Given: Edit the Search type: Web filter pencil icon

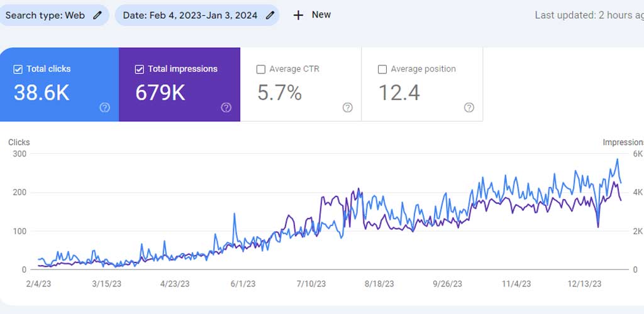Looking at the screenshot, I should (x=97, y=16).
